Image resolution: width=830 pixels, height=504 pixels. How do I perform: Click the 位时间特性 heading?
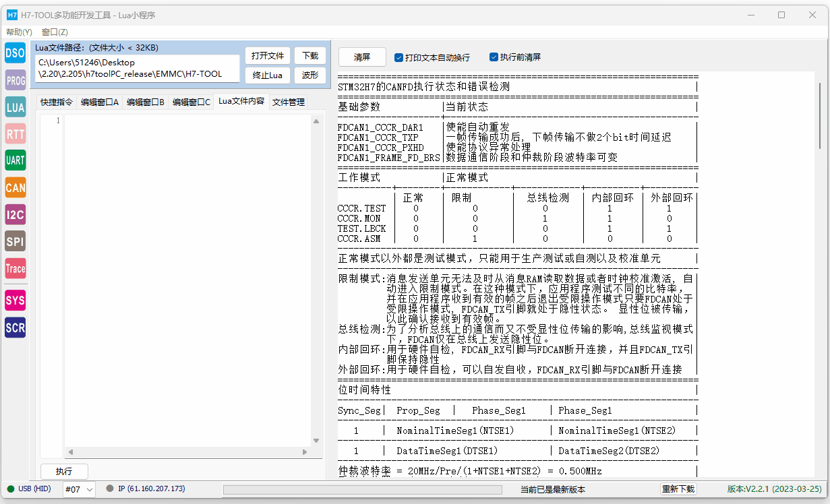click(364, 390)
